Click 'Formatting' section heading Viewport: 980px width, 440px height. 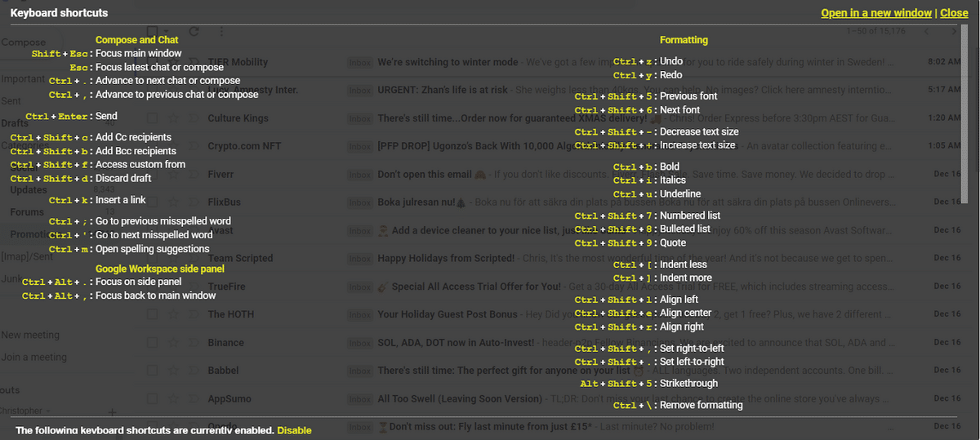pyautogui.click(x=684, y=40)
